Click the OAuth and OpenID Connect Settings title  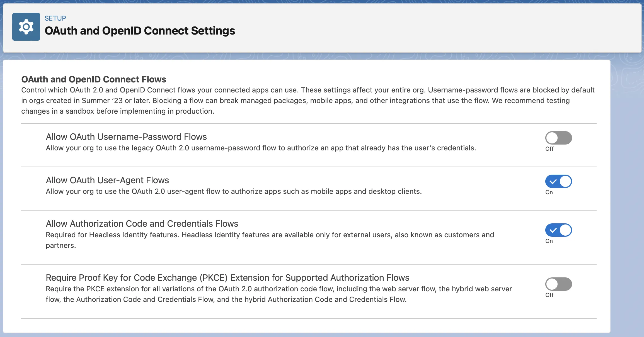click(140, 31)
